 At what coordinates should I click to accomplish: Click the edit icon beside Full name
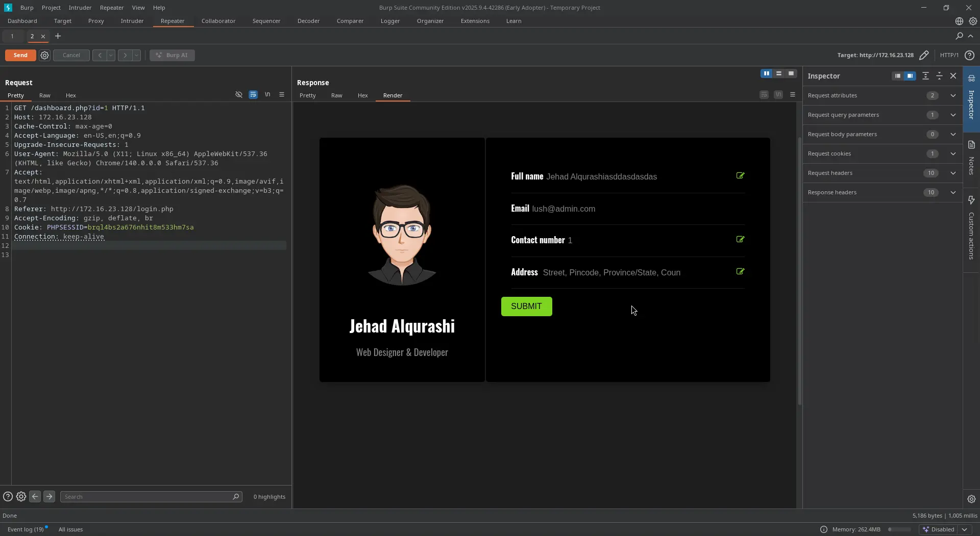coord(740,176)
